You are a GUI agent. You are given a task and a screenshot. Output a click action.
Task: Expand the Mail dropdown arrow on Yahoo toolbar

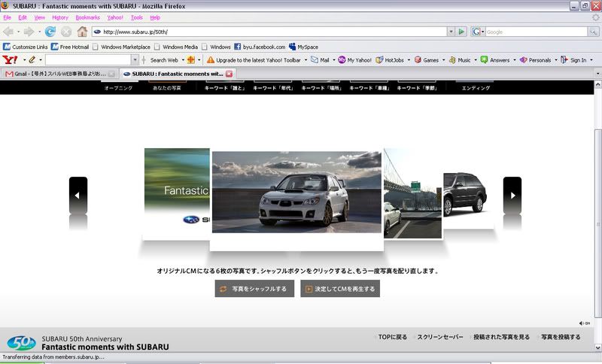tap(333, 60)
